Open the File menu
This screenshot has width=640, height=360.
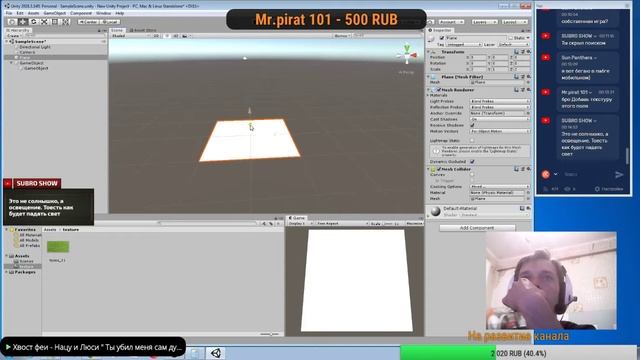[9, 13]
